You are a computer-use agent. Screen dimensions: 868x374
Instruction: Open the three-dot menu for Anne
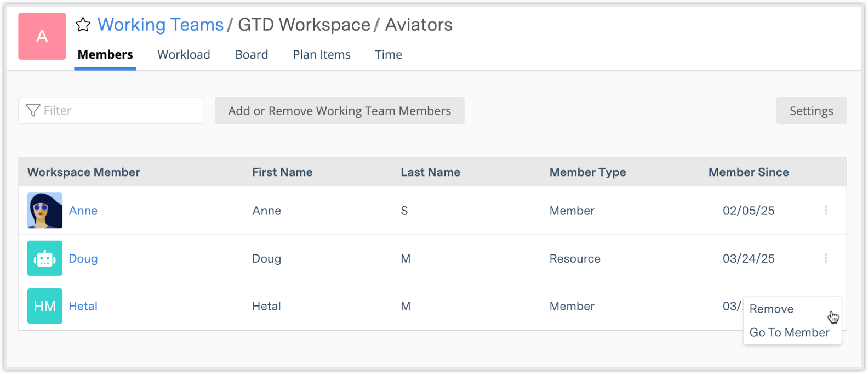tap(826, 210)
